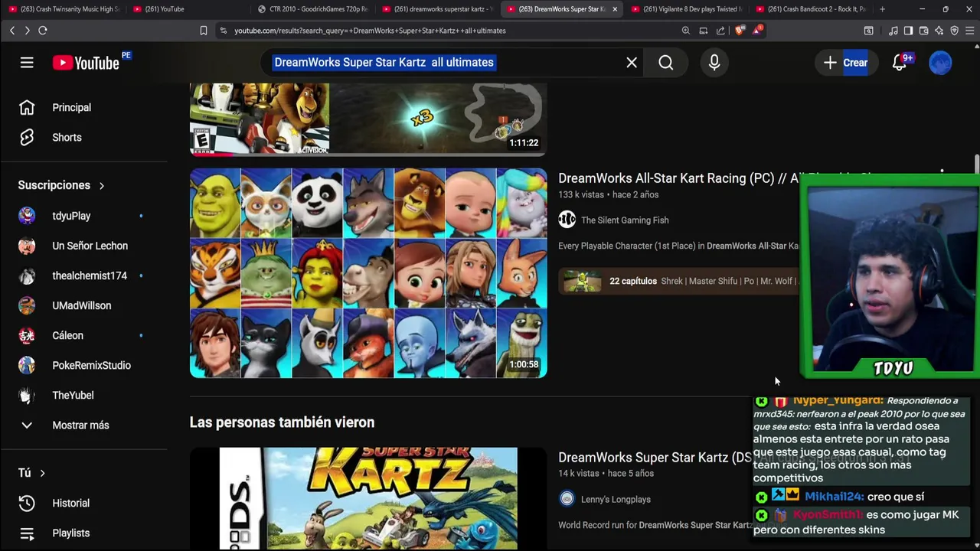Open the Brave Wallet icon

click(x=923, y=31)
